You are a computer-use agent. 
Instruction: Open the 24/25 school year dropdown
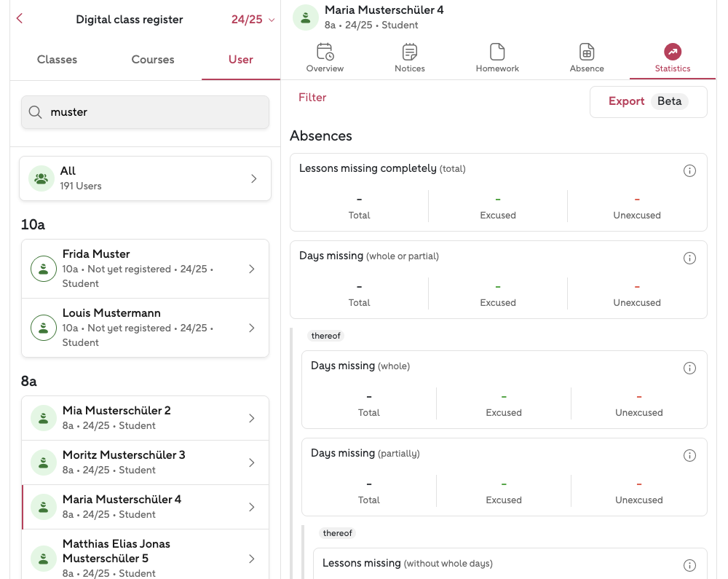pyautogui.click(x=253, y=20)
